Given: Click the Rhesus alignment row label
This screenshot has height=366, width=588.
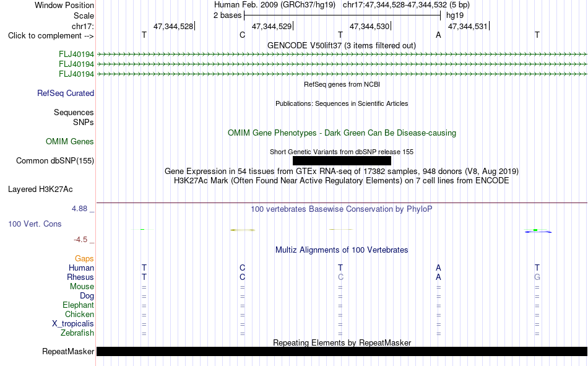Looking at the screenshot, I should click(x=80, y=277).
